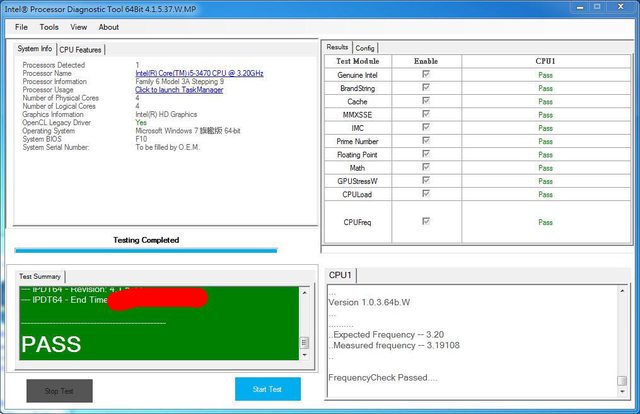Toggle the GPUStressW enable checkbox
The height and width of the screenshot is (414, 640).
426,181
